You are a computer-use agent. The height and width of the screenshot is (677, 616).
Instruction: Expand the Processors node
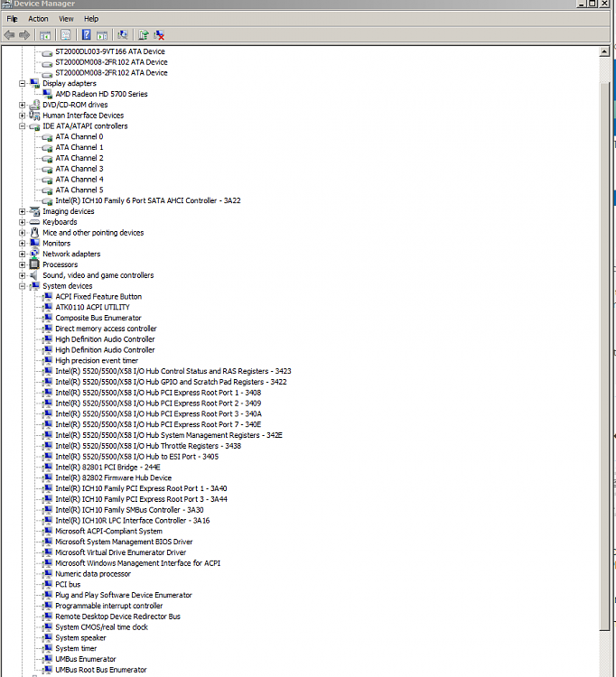point(22,264)
